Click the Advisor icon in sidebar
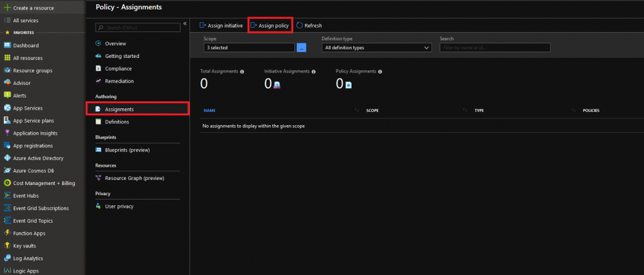This screenshot has width=644, height=275. click(7, 83)
